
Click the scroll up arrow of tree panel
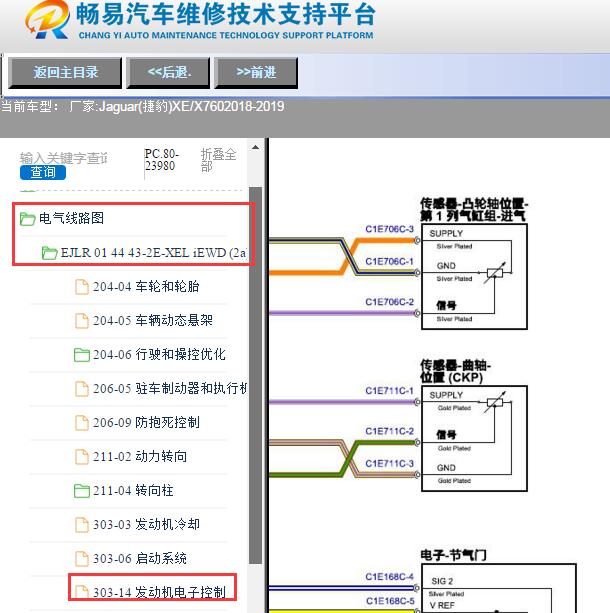(x=255, y=147)
